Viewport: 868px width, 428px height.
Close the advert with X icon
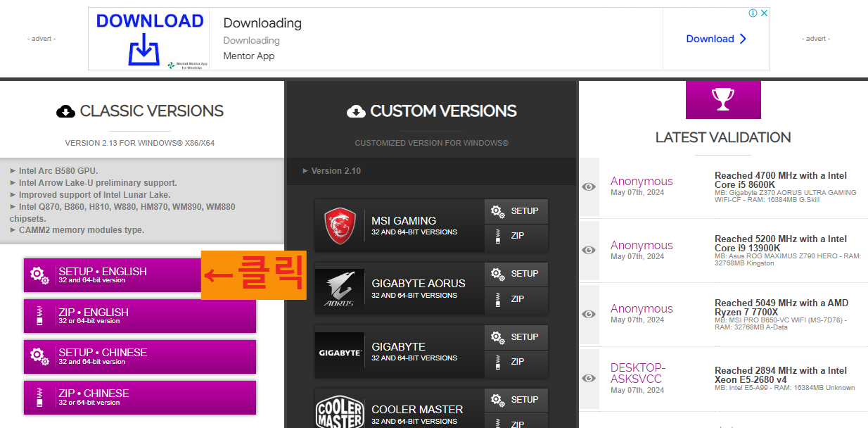765,13
